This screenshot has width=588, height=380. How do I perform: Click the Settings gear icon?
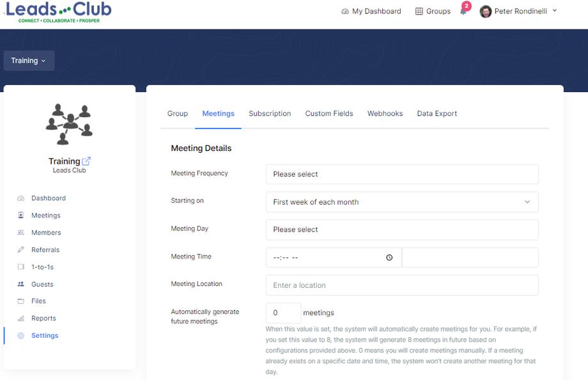(21, 336)
